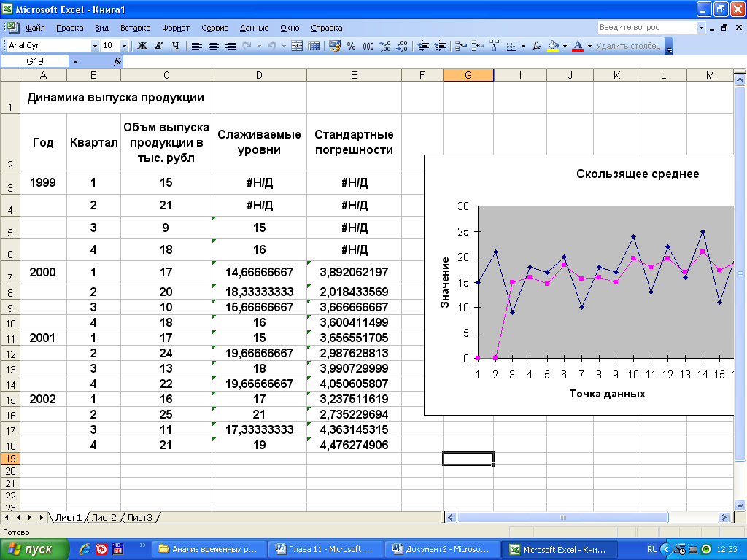This screenshot has height=560, width=747.
Task: Open Borders dropdown arrow
Action: click(x=523, y=46)
